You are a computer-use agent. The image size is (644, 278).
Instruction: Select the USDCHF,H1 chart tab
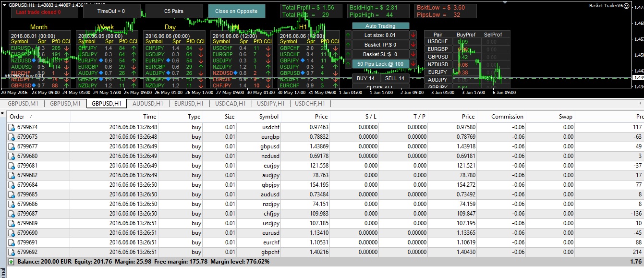pyautogui.click(x=310, y=103)
